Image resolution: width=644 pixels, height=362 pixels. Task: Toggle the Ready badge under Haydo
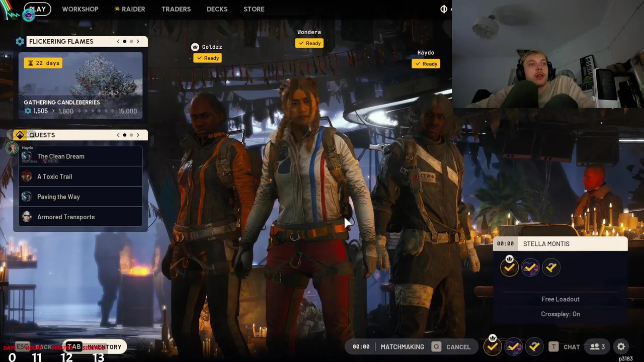(x=426, y=64)
